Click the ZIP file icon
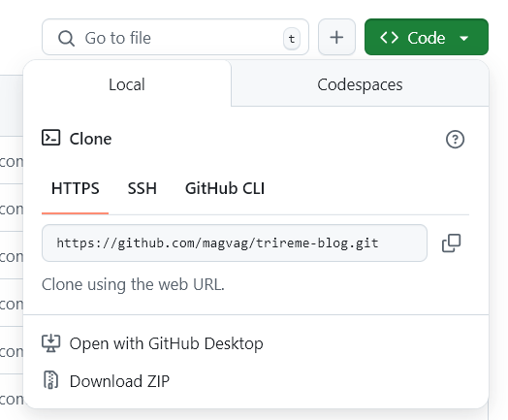 pos(50,379)
